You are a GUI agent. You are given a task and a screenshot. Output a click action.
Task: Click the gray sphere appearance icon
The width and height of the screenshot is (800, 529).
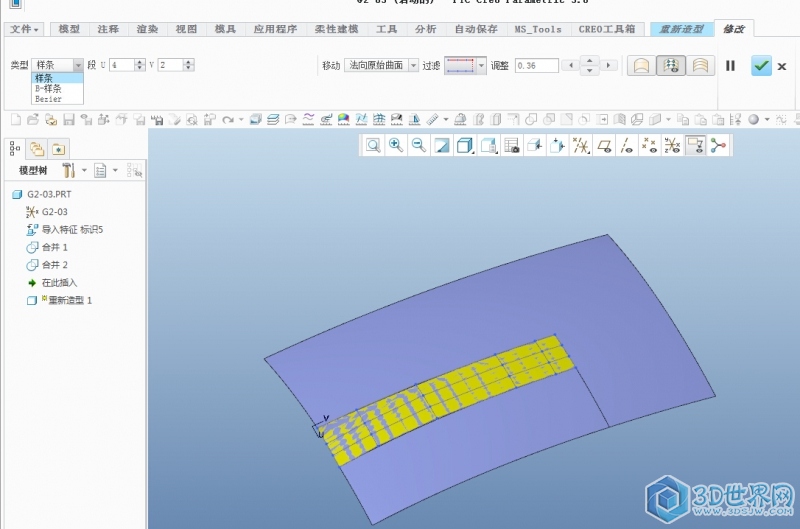754,119
